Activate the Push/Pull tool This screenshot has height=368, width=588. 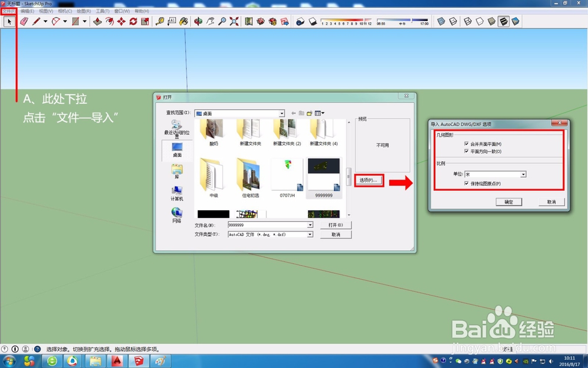coord(98,21)
